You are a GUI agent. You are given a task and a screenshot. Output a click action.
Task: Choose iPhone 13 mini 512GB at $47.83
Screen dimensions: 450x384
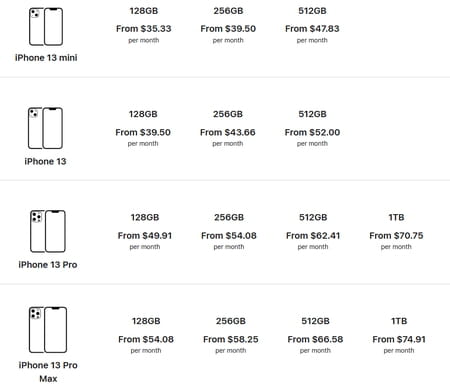tap(312, 25)
